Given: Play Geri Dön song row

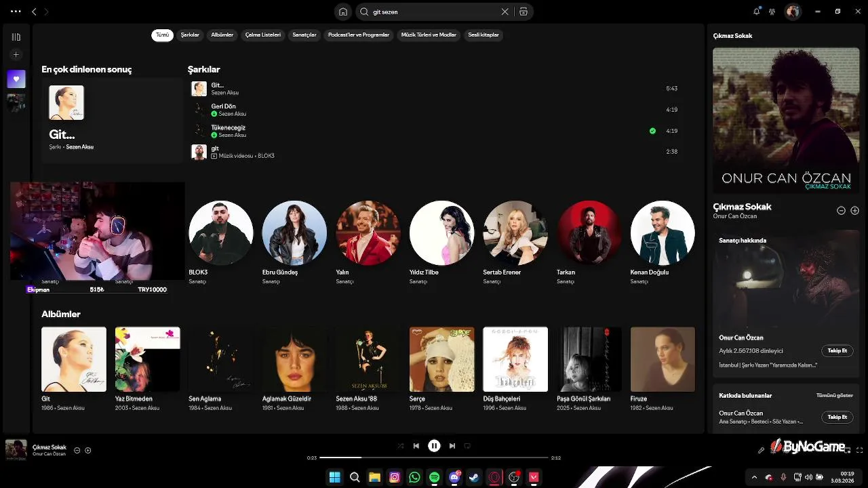Looking at the screenshot, I should click(434, 110).
